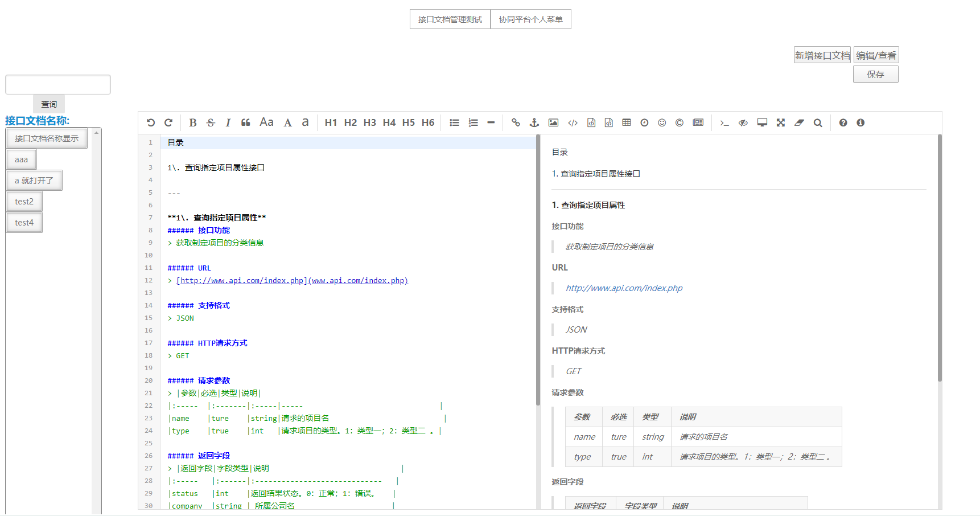Insert a table with the table icon
The height and width of the screenshot is (516, 980).
[626, 122]
